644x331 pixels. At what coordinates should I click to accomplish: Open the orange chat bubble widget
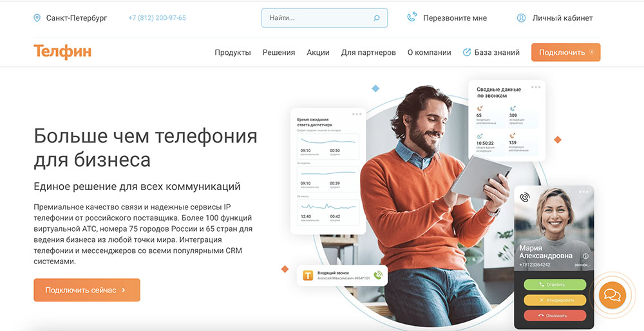tap(612, 295)
